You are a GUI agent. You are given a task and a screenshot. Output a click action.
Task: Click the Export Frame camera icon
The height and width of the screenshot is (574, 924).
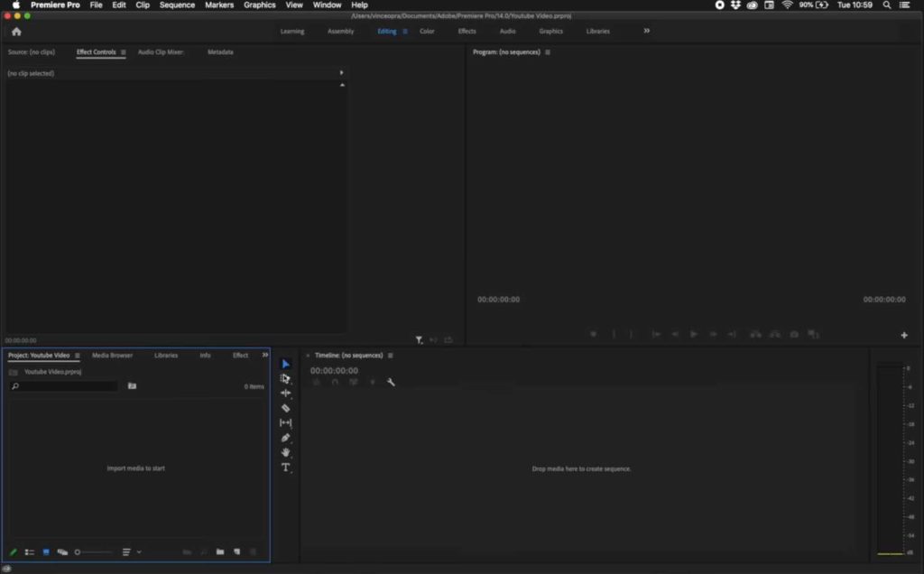click(x=794, y=334)
